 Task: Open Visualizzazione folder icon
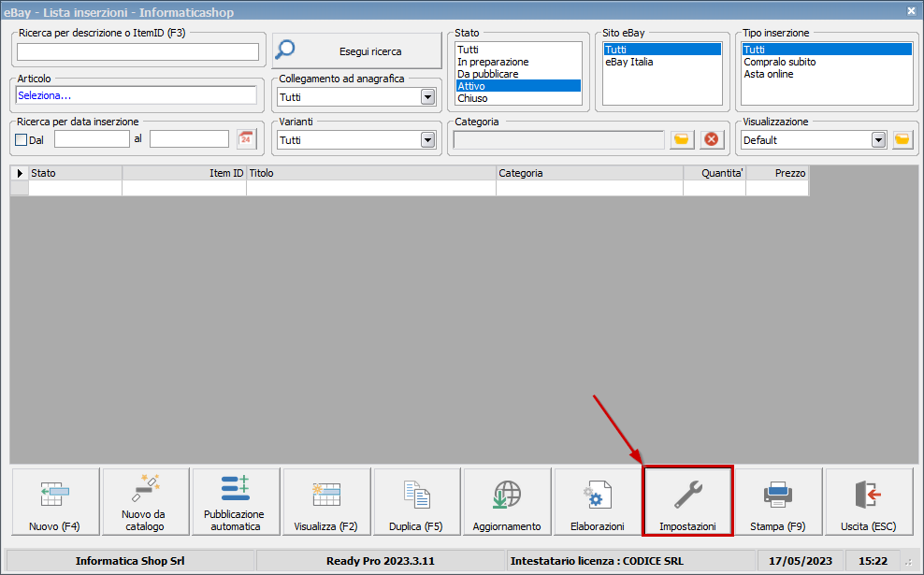902,139
